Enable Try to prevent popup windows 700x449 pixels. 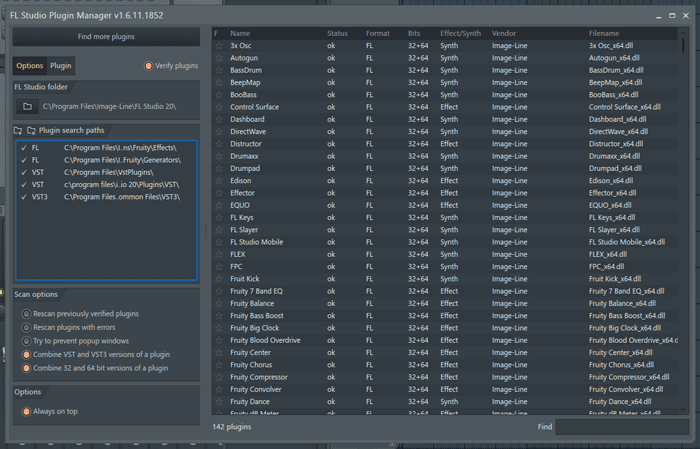click(26, 341)
